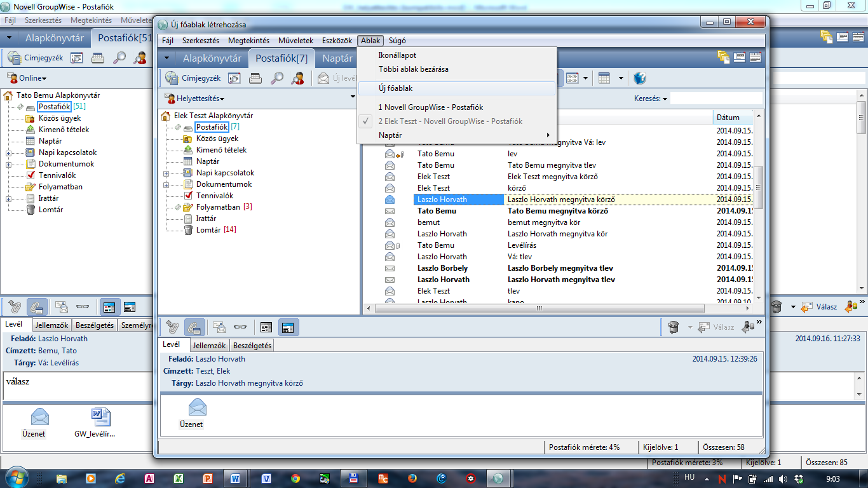Click the calendar grid icon in front toolbar
868x488 pixels.
point(604,78)
